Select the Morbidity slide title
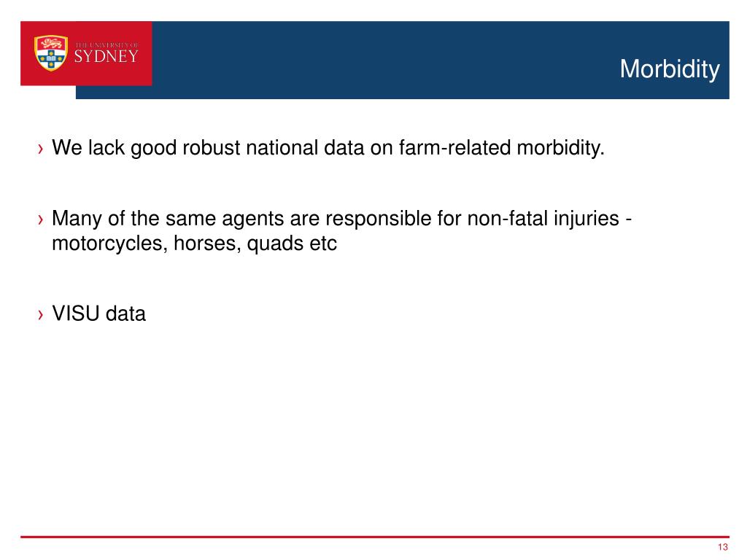747x560 pixels. pos(670,69)
